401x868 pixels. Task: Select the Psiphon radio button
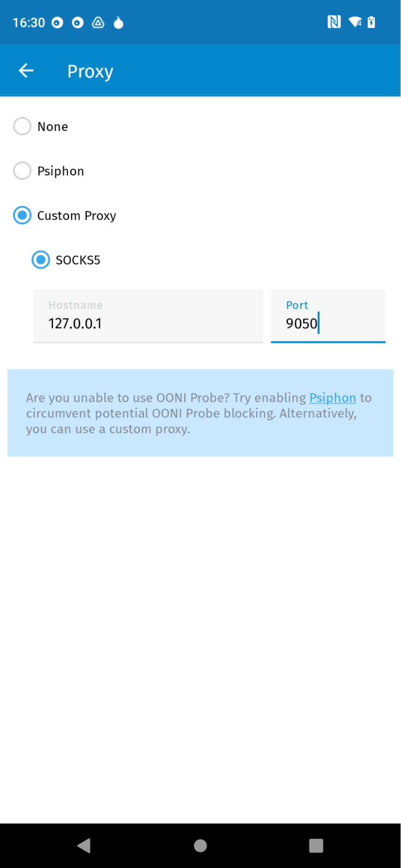point(22,171)
